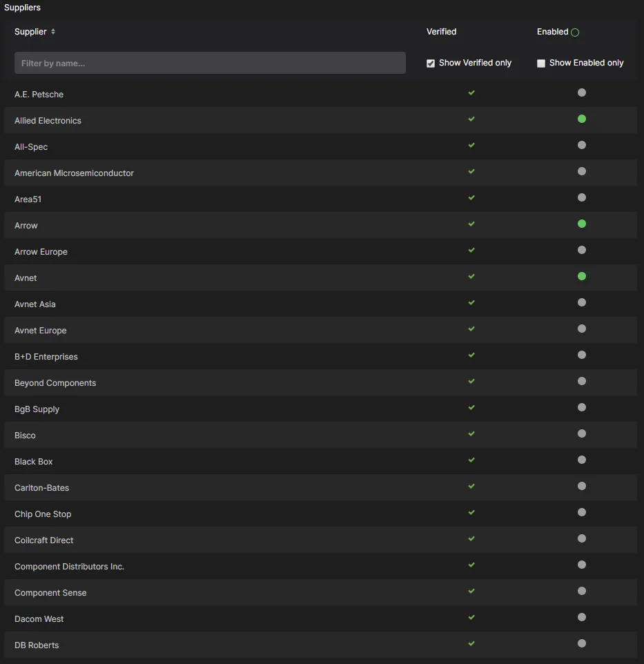Viewport: 644px width, 664px height.
Task: Enable the All-Spec supplier toggle
Action: pos(582,145)
